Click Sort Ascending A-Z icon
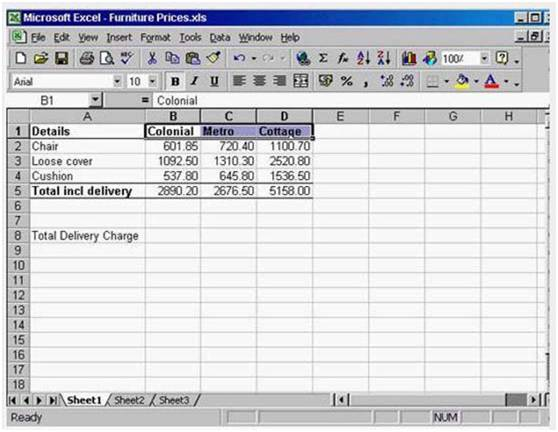 (363, 58)
